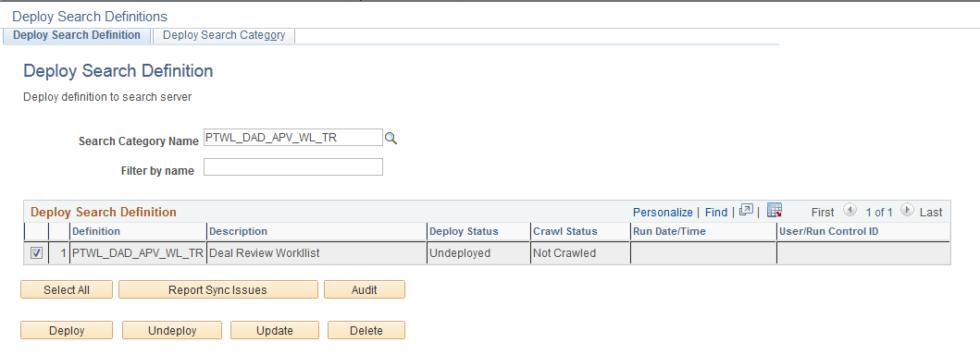The image size is (980, 355).
Task: Click the Delete button
Action: pyautogui.click(x=366, y=330)
